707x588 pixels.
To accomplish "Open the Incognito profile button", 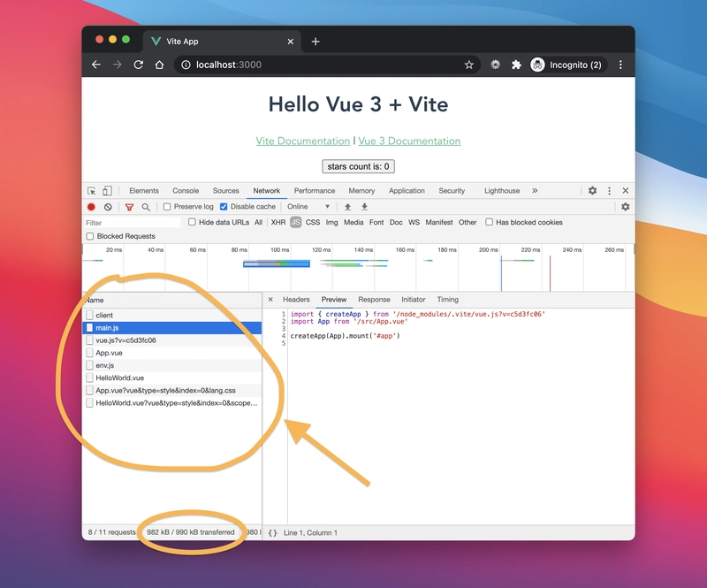I will click(x=566, y=65).
